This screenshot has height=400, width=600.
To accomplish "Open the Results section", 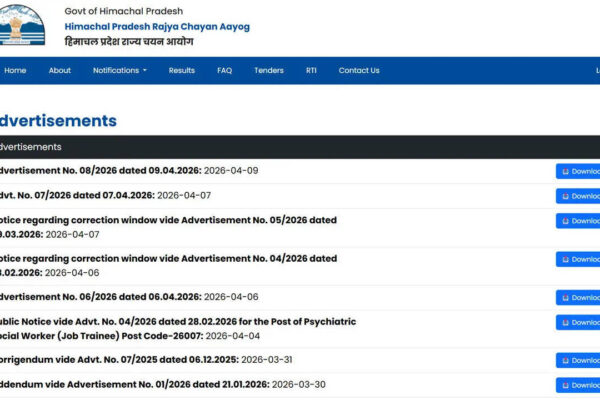I will point(182,70).
